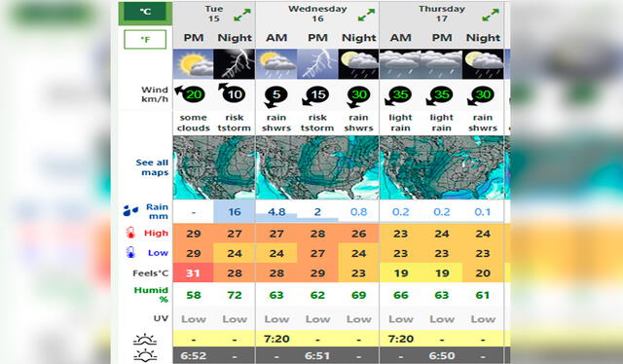Viewport: 623px width, 364px height.
Task: Select Wednesday PM high temperature 28
Action: pos(317,234)
